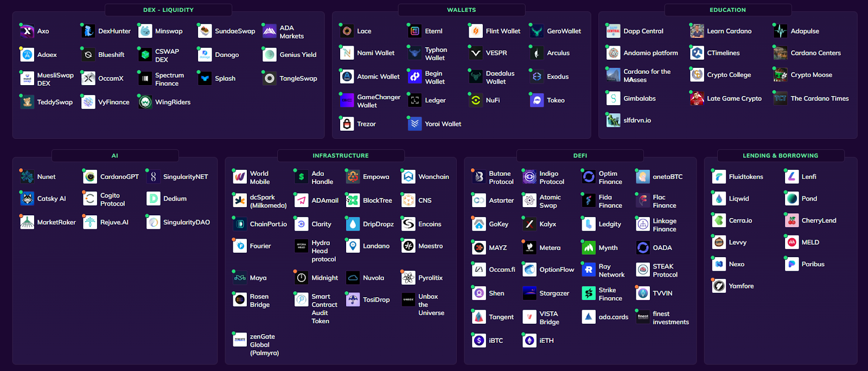Click the ADA Markets label

pos(291,32)
